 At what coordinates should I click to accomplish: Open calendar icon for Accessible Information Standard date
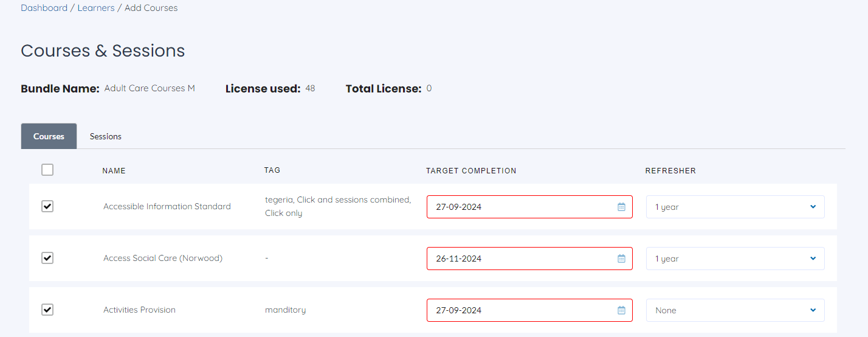tap(621, 207)
